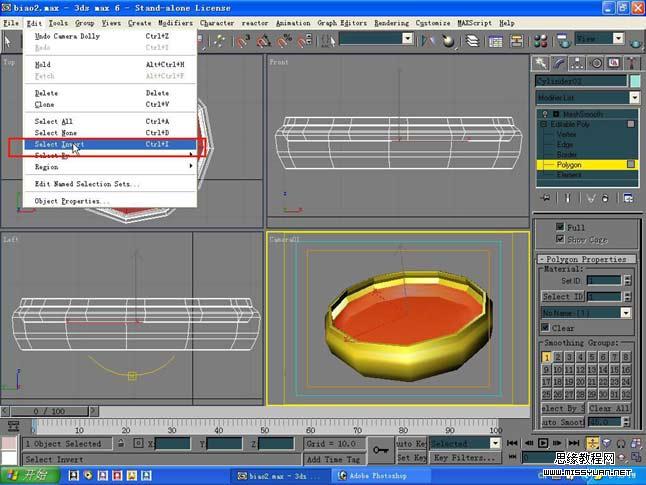This screenshot has height=485, width=646.
Task: Open the render View dropdown arrow
Action: pyautogui.click(x=618, y=39)
